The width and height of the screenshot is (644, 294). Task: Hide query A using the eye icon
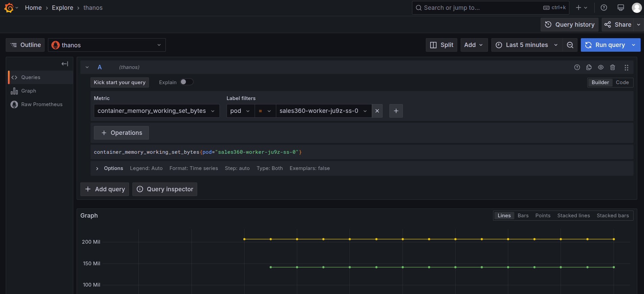tap(601, 67)
